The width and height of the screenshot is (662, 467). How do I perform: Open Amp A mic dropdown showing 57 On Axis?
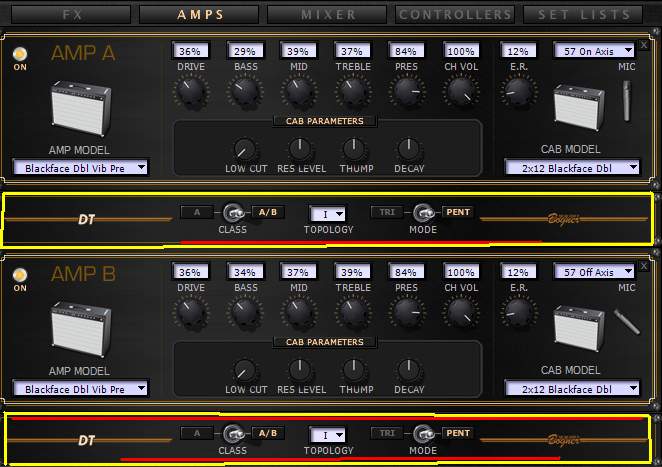tap(594, 51)
